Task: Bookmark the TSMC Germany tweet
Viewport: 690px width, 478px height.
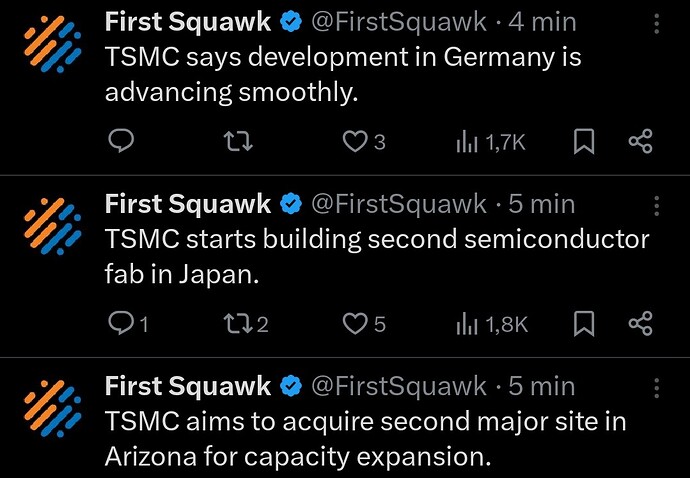Action: [x=585, y=142]
